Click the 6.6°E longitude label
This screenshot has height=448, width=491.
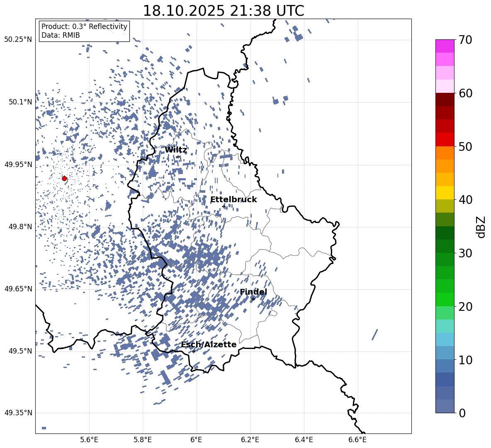click(x=357, y=440)
